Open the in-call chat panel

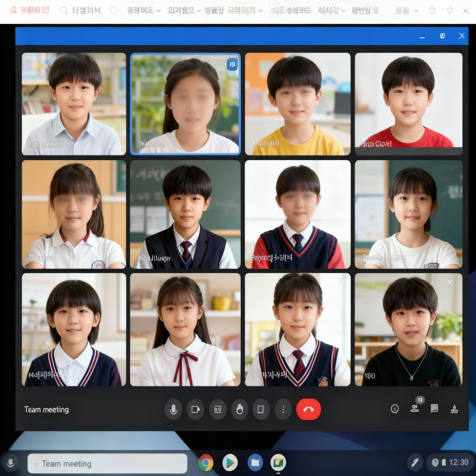point(434,409)
